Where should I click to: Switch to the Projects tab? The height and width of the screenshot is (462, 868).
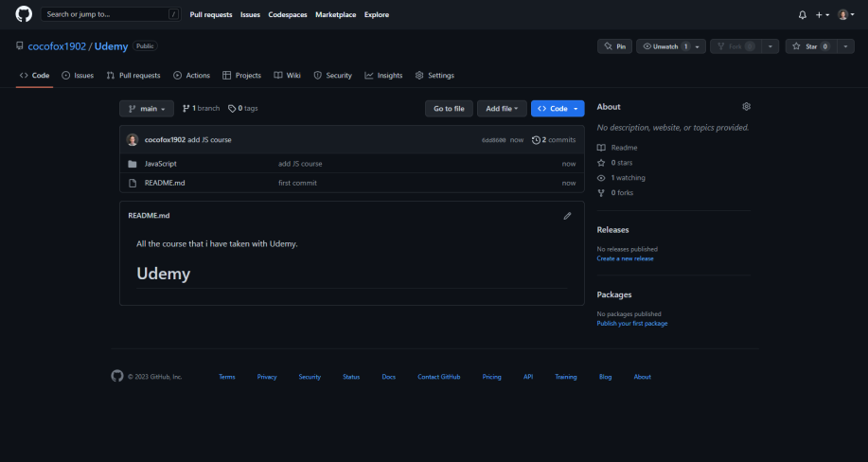[241, 76]
